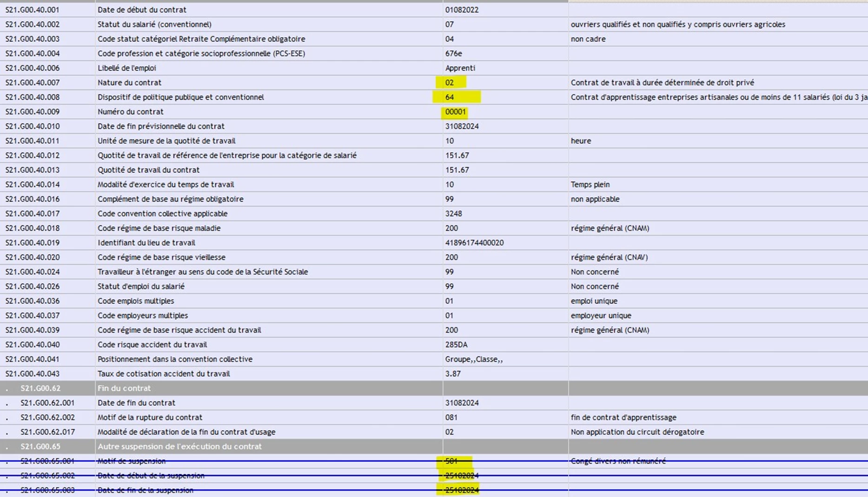868x497 pixels.
Task: Click the label 'Modalité de déclaration de la fin du contrat d'usage'
Action: 186,432
